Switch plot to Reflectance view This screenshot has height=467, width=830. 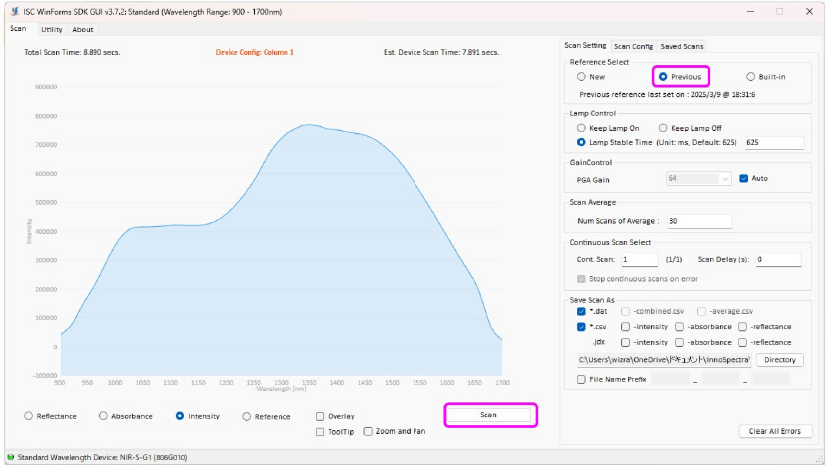(x=28, y=416)
